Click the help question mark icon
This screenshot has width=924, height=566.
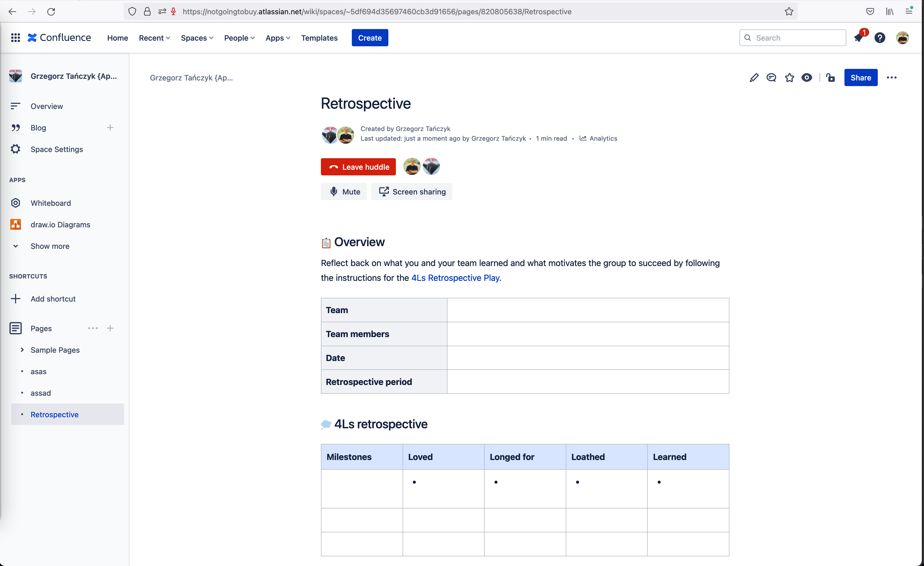click(880, 38)
